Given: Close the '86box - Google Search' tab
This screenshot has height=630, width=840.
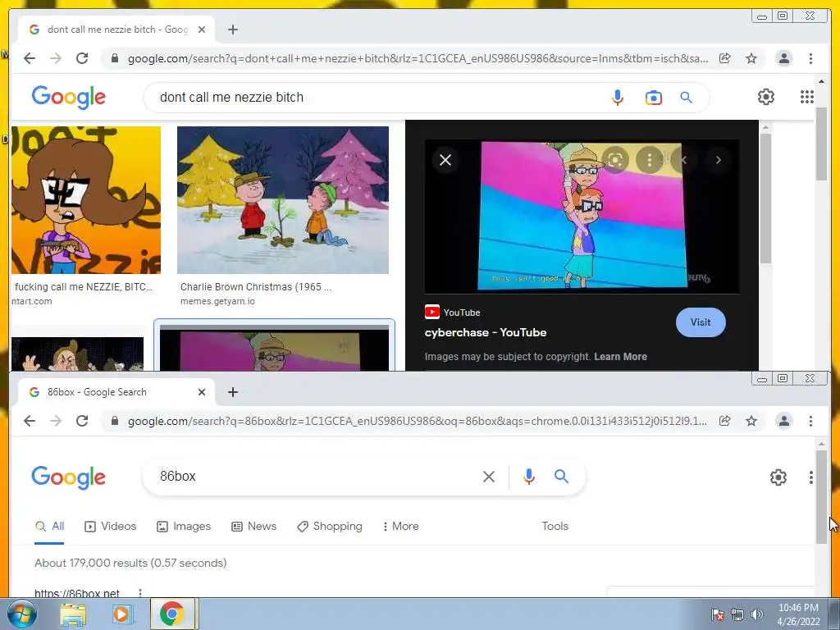Looking at the screenshot, I should [x=202, y=392].
